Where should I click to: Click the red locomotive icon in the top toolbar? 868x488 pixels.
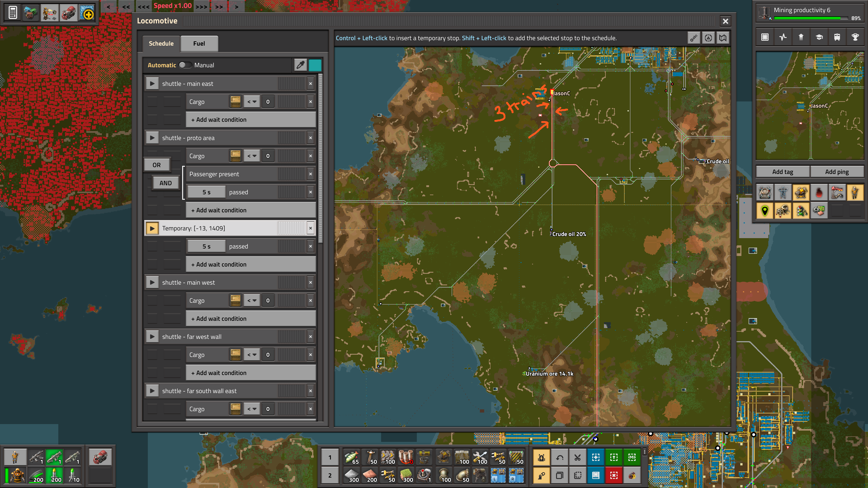coord(68,13)
